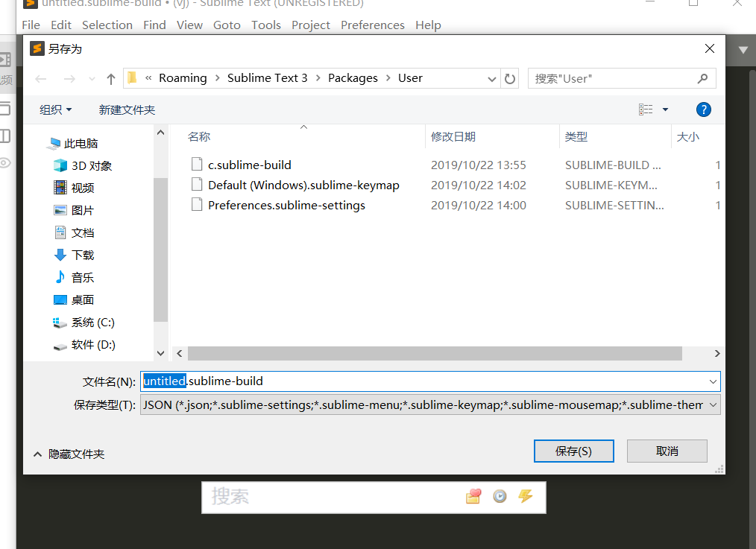The height and width of the screenshot is (549, 756).
Task: Click the 此电脑 computer icon
Action: point(54,143)
